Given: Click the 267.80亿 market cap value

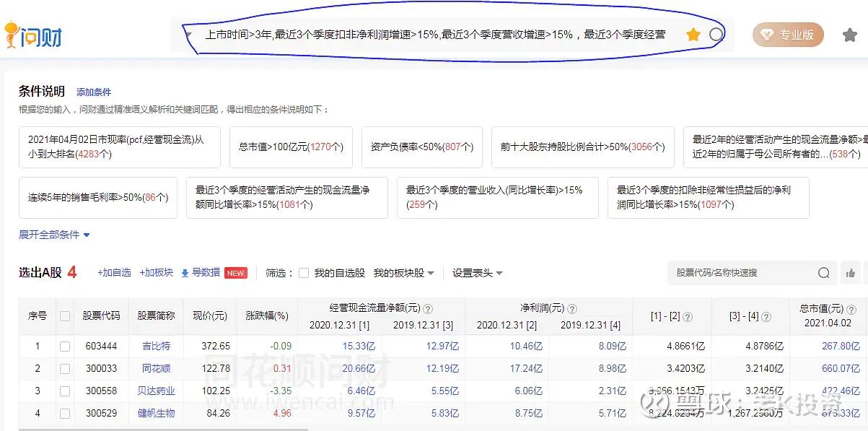Looking at the screenshot, I should (x=841, y=347).
